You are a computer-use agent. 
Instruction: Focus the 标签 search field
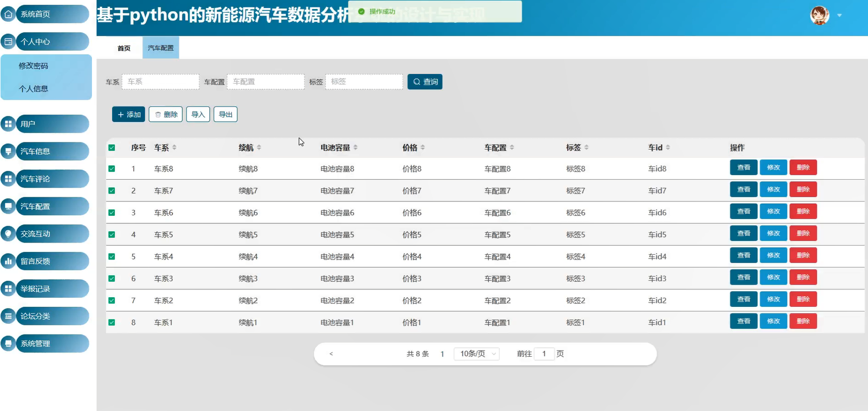click(x=364, y=82)
